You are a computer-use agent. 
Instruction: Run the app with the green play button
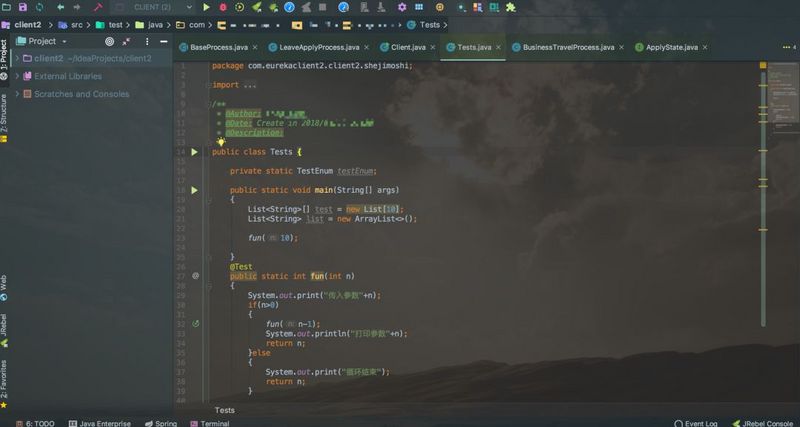click(206, 7)
